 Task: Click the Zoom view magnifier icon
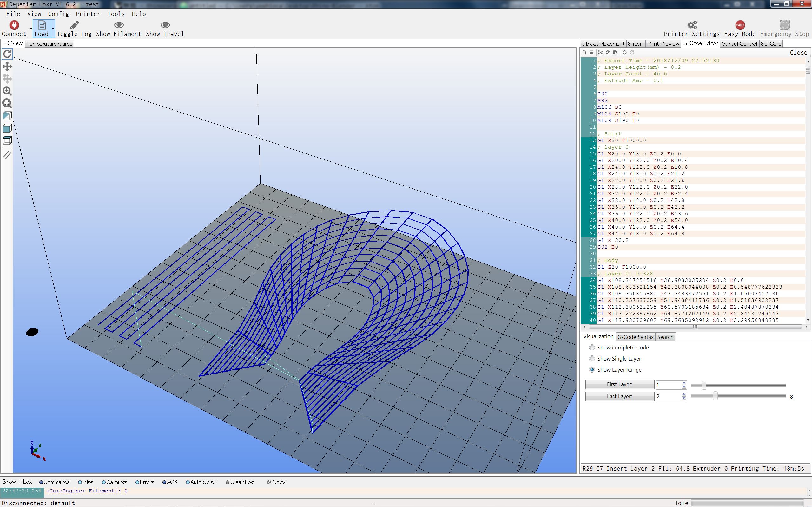7,91
